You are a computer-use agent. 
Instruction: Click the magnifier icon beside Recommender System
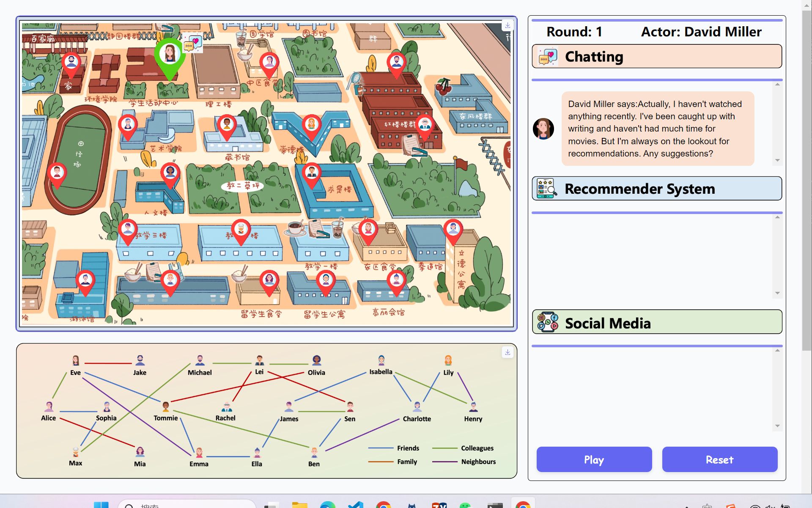click(547, 188)
